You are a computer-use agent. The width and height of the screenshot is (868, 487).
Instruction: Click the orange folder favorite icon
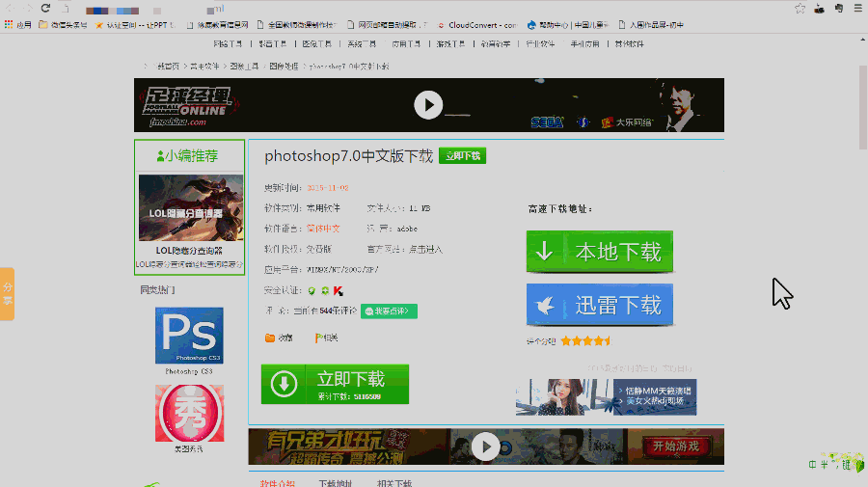270,338
